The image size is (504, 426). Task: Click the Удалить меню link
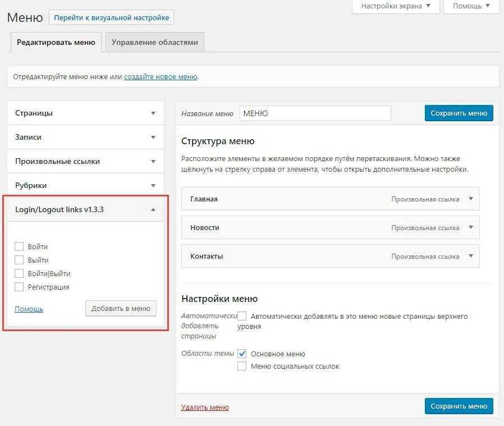tap(205, 407)
